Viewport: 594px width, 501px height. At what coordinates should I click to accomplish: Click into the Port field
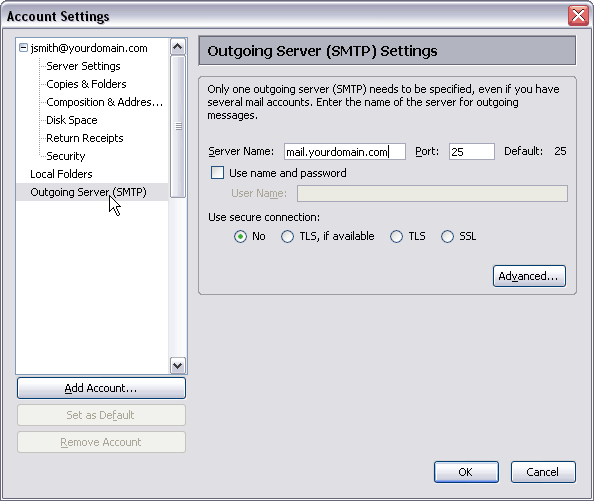pos(472,151)
